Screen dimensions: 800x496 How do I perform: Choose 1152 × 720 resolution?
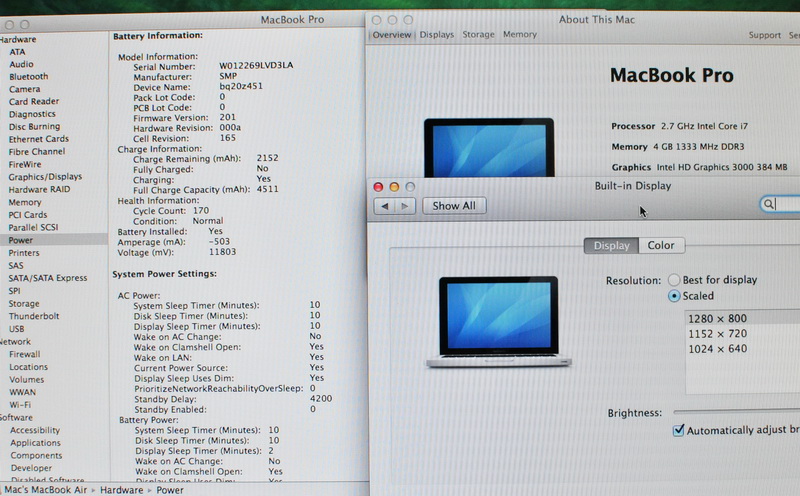pyautogui.click(x=742, y=334)
